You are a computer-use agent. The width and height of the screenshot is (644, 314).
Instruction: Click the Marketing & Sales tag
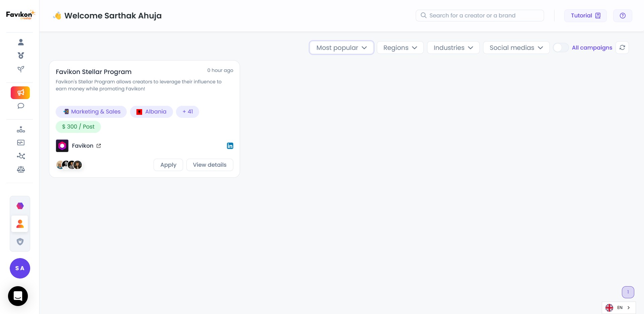(x=91, y=112)
